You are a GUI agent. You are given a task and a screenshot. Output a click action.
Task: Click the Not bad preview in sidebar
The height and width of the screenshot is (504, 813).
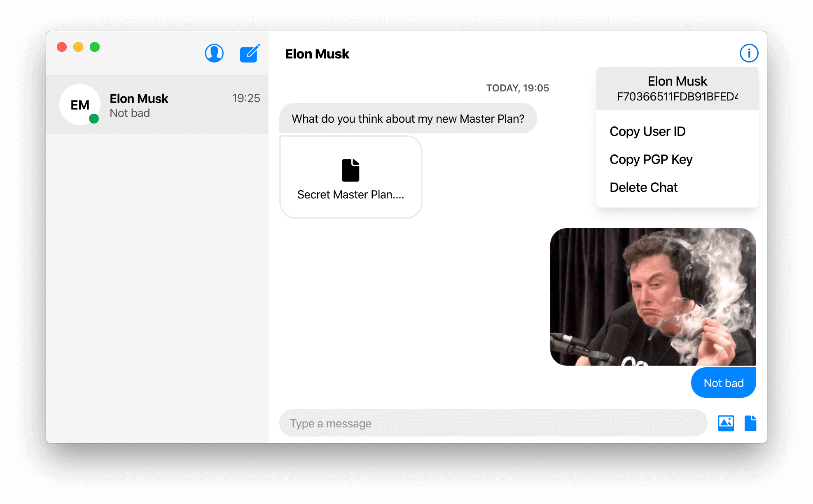[130, 113]
